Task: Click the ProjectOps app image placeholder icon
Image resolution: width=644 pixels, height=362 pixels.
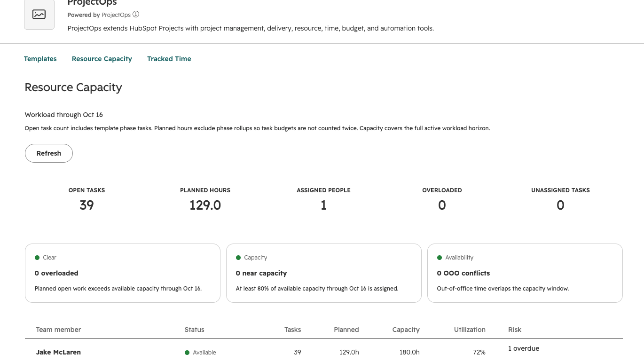Action: tap(39, 14)
